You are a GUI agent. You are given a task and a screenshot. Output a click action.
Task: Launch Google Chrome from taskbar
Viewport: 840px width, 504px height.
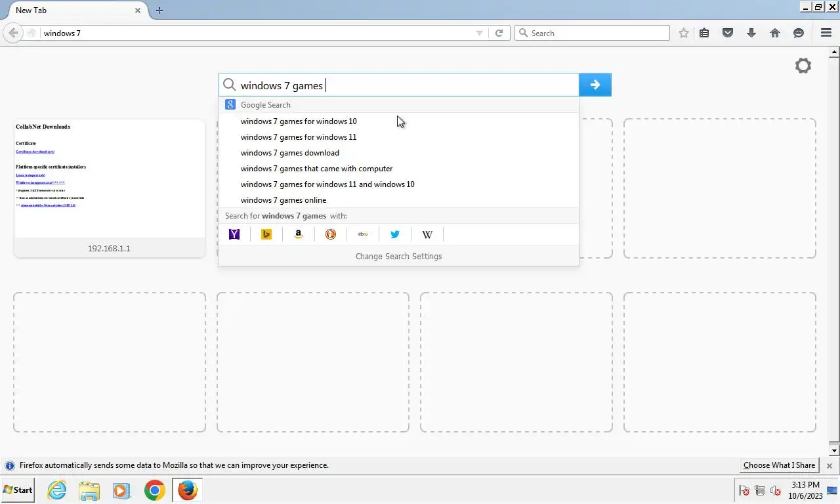click(155, 490)
